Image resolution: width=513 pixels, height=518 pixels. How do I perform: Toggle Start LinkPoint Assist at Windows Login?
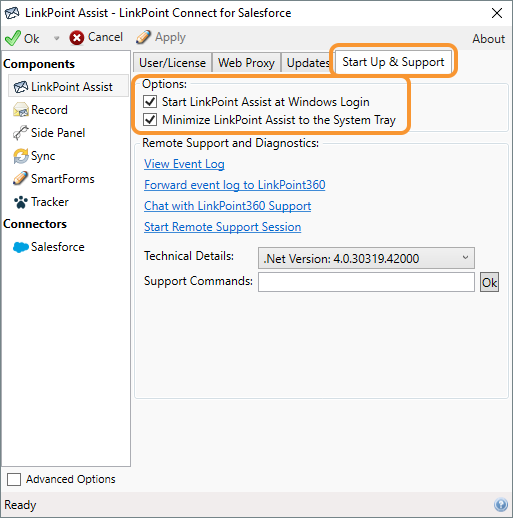tap(150, 102)
